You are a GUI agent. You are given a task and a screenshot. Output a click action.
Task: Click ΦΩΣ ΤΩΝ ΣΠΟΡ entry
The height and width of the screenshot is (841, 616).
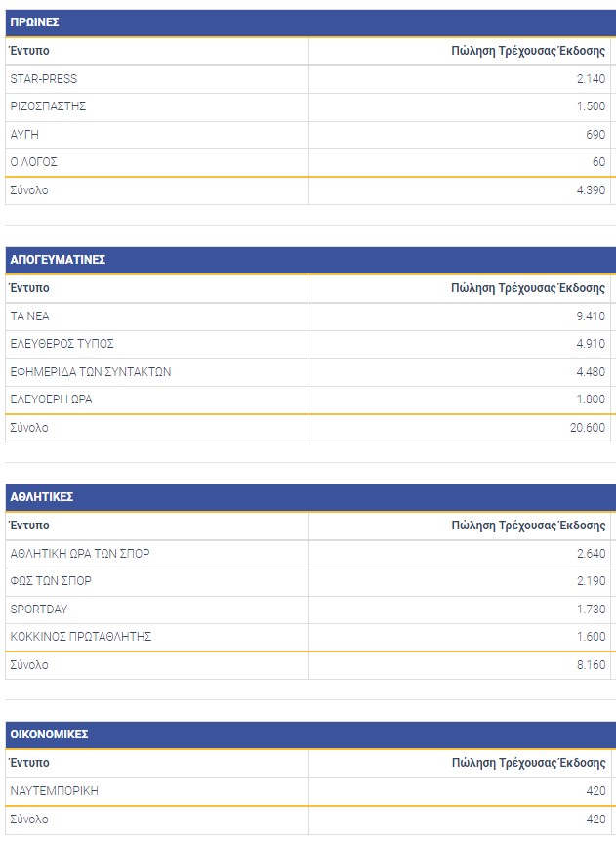click(x=51, y=581)
